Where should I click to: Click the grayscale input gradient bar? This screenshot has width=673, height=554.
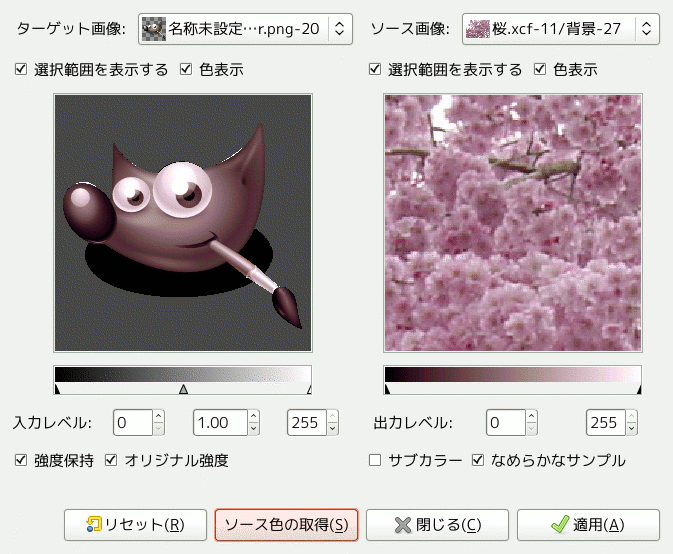click(x=183, y=375)
